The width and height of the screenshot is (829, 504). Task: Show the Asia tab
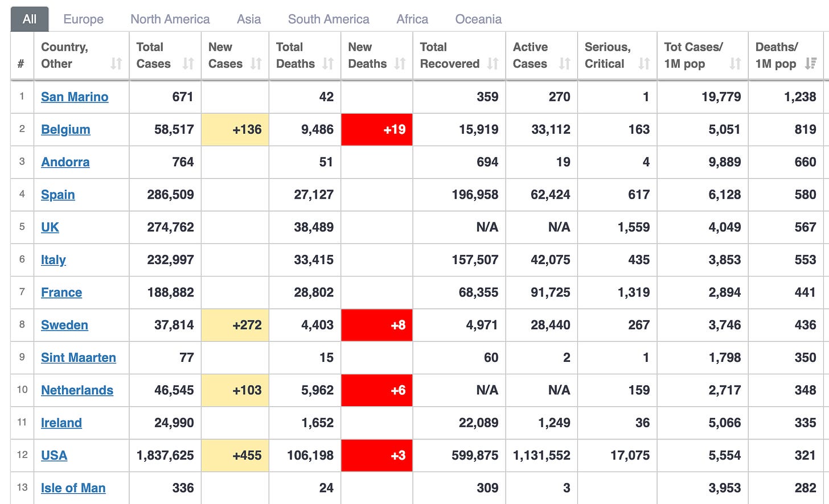[x=249, y=19]
